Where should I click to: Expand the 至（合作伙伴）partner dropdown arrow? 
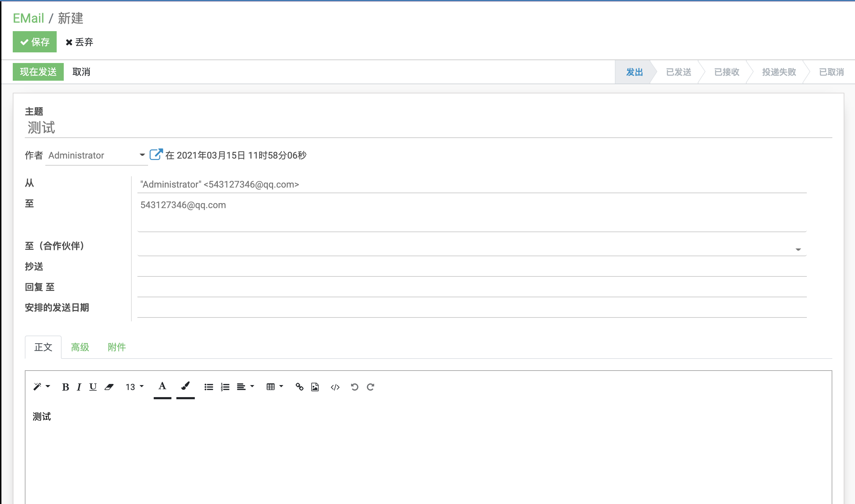[798, 249]
